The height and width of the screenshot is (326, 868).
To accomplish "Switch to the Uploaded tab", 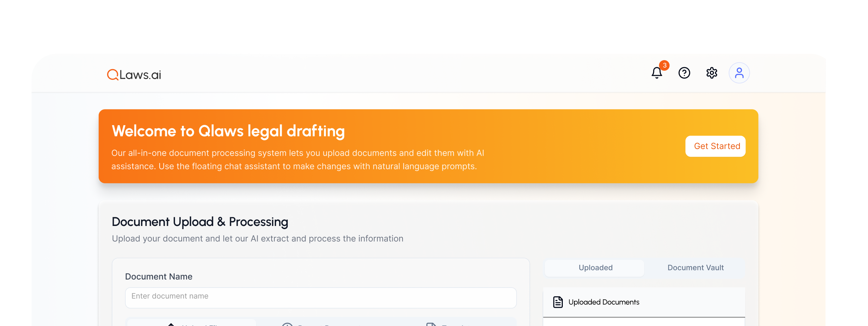I will pos(595,268).
